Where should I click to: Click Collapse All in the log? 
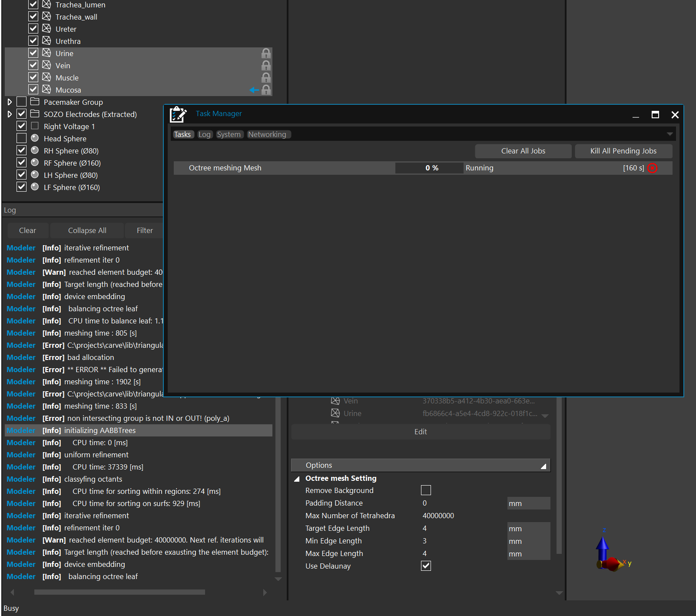coord(87,230)
